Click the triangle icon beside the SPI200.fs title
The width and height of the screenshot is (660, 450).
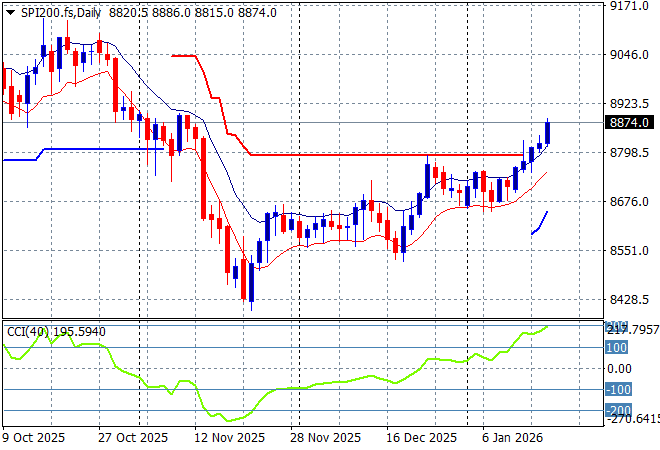[8, 12]
